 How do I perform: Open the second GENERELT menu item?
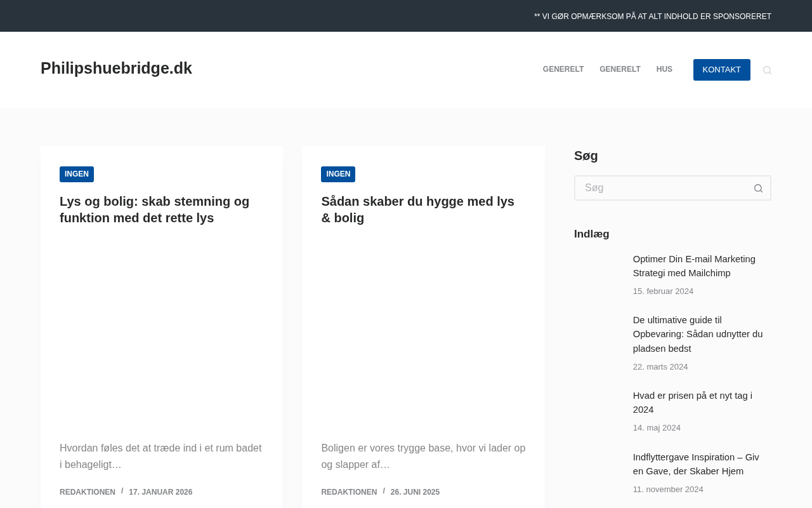pyautogui.click(x=620, y=69)
